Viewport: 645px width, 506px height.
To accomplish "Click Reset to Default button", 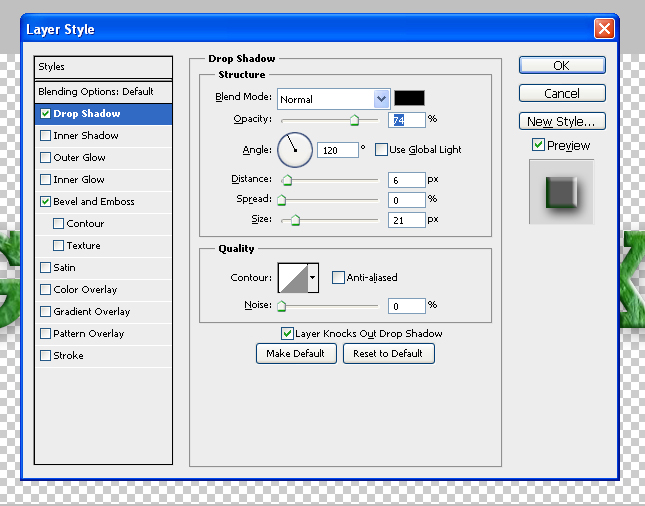I will pos(388,354).
